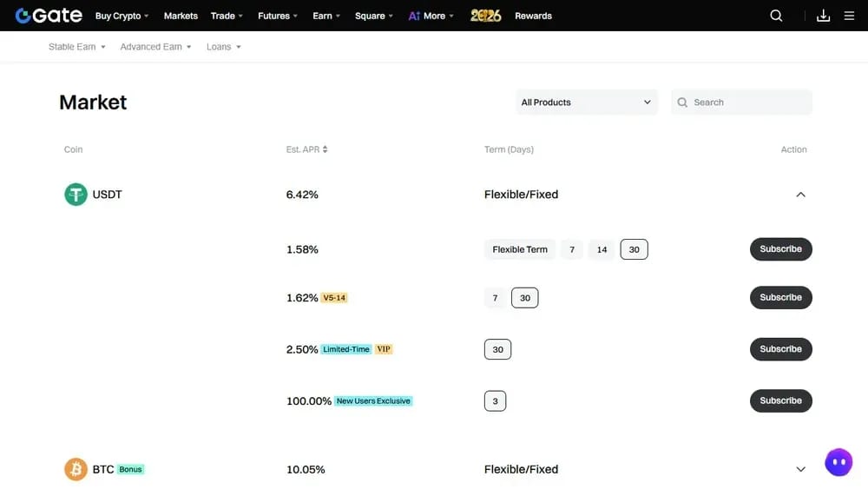Screen dimensions: 868x496
Task: Open Futures dropdown menu
Action: click(278, 16)
